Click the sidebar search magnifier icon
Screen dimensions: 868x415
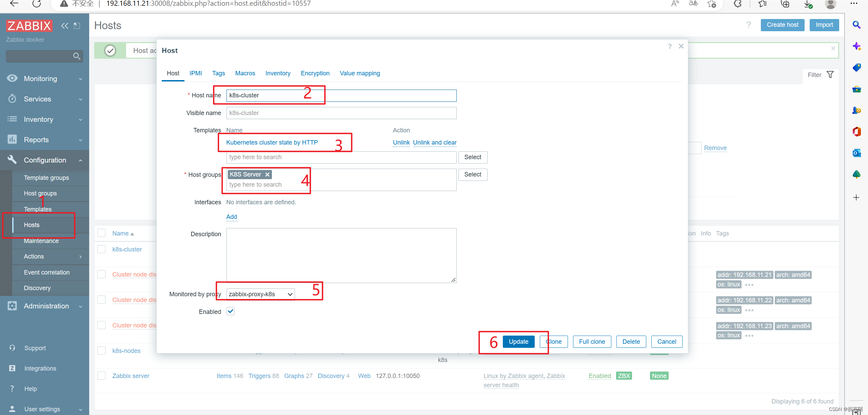pyautogui.click(x=77, y=56)
